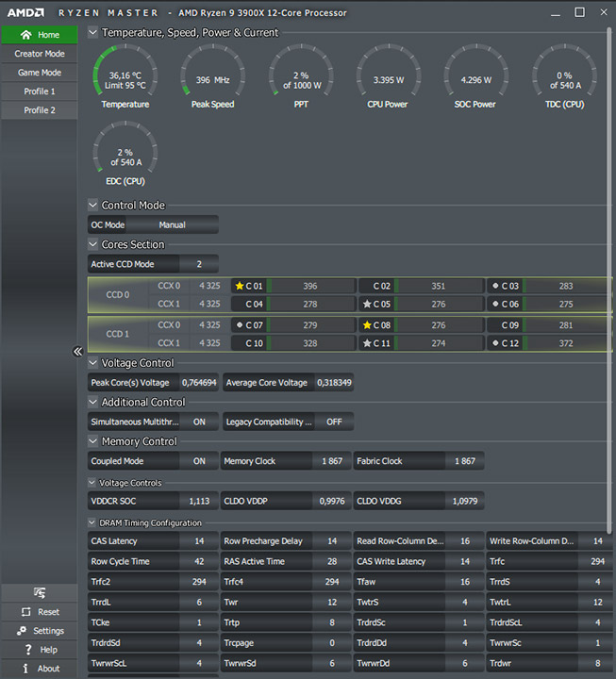Click the Temperature gauge
Viewport: 616px width, 679px height.
click(125, 76)
